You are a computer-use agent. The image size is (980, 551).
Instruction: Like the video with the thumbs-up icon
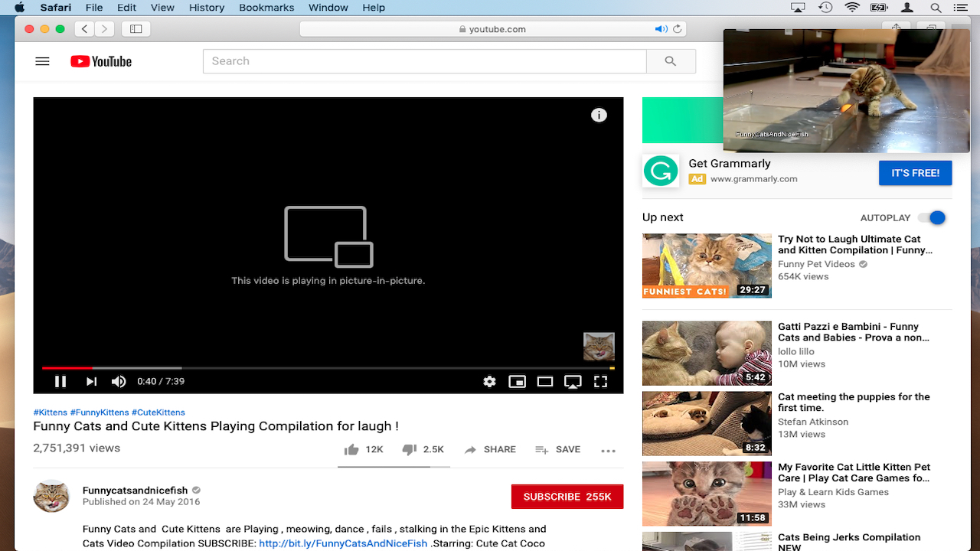(x=351, y=450)
